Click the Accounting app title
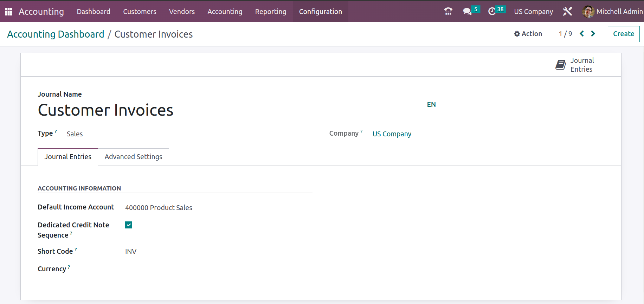The image size is (644, 304). tap(41, 12)
